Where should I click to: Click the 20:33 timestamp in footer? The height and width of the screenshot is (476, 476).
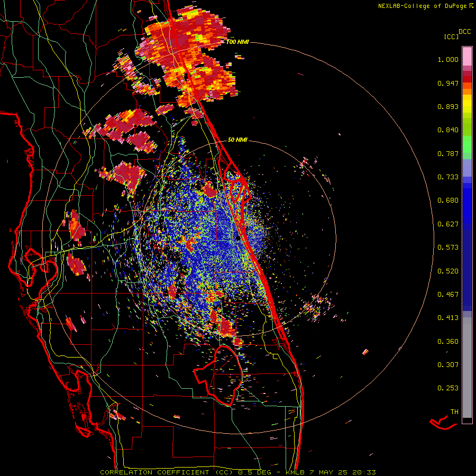(x=364, y=472)
